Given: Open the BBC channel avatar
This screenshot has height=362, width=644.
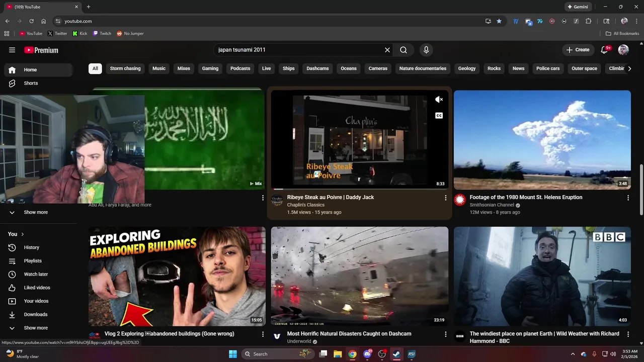Looking at the screenshot, I should pos(460,336).
